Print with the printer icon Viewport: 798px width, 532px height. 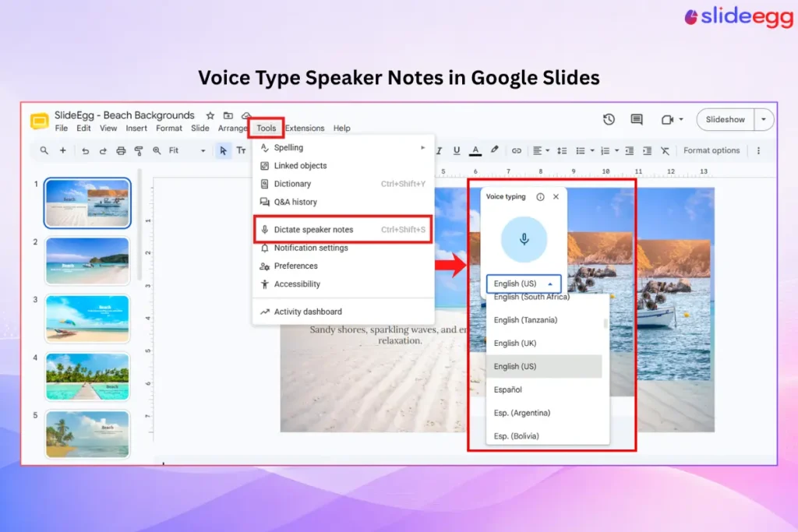point(121,150)
